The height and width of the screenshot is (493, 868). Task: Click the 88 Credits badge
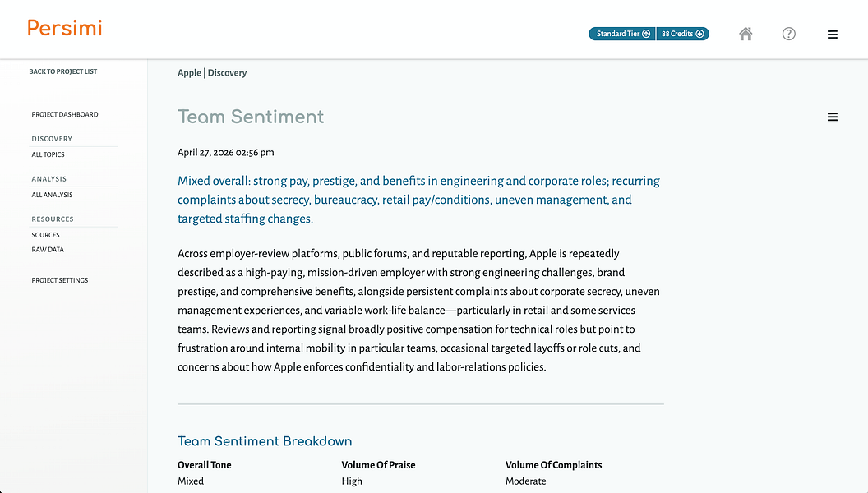click(x=682, y=34)
